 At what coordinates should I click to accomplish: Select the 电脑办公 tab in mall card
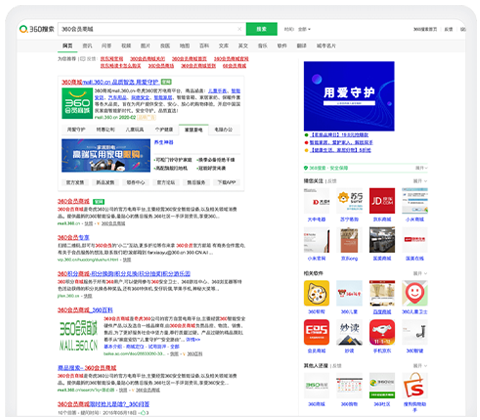click(223, 129)
